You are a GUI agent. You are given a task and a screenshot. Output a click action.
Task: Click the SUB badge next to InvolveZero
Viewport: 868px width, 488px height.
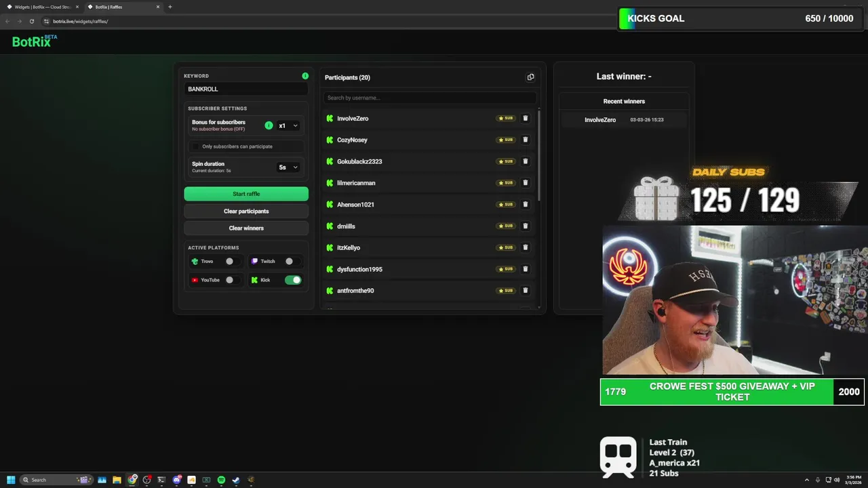point(506,119)
